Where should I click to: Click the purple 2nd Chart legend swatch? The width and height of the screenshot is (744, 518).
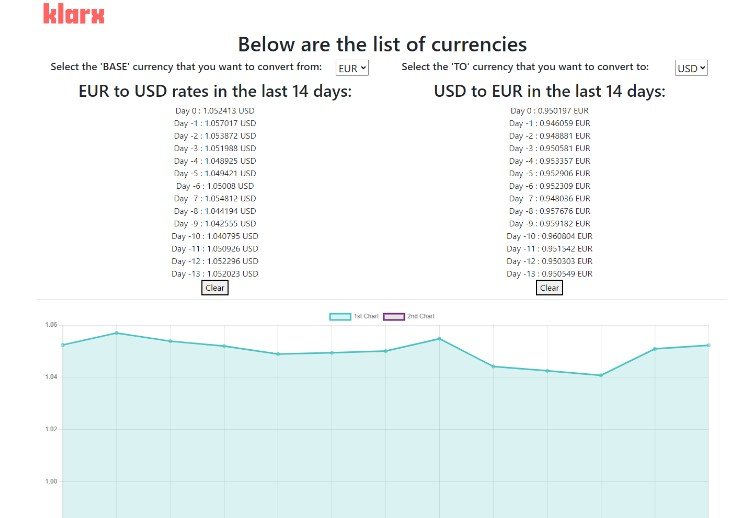coord(394,316)
